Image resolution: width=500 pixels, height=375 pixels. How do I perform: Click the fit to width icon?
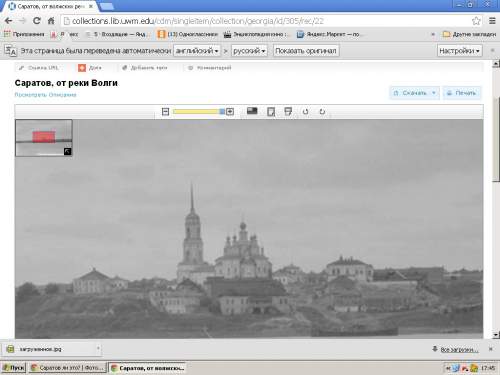(288, 111)
